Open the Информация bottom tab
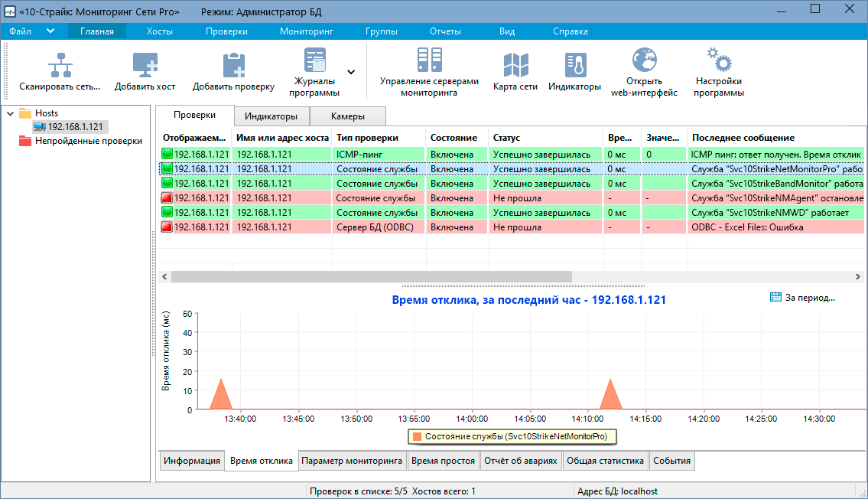Screen dimensions: 868x499 (x=191, y=460)
